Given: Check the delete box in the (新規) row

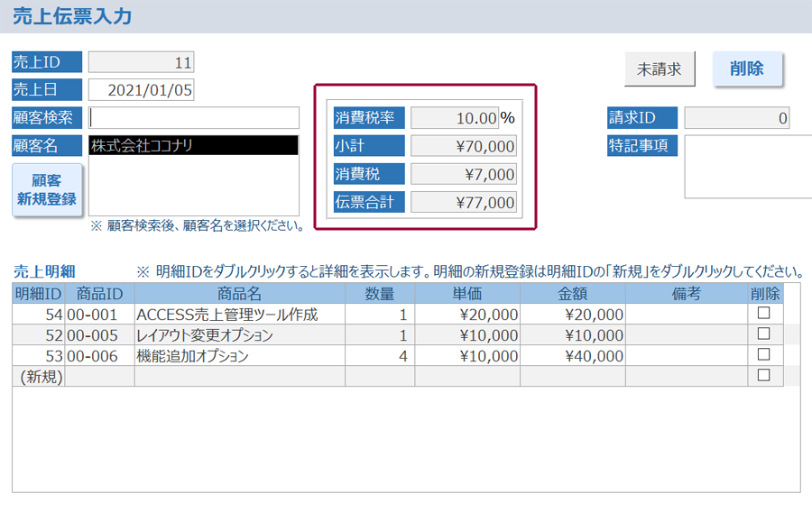Looking at the screenshot, I should pos(764,376).
